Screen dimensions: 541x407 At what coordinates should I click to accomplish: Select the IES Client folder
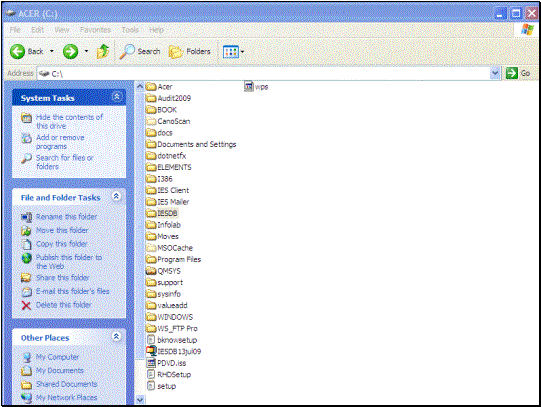tap(167, 190)
